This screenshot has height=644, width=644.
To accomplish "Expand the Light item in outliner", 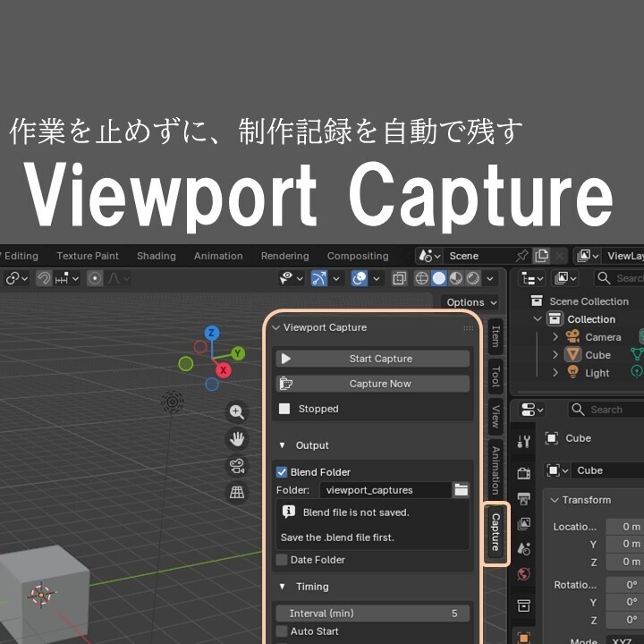I will tap(555, 372).
